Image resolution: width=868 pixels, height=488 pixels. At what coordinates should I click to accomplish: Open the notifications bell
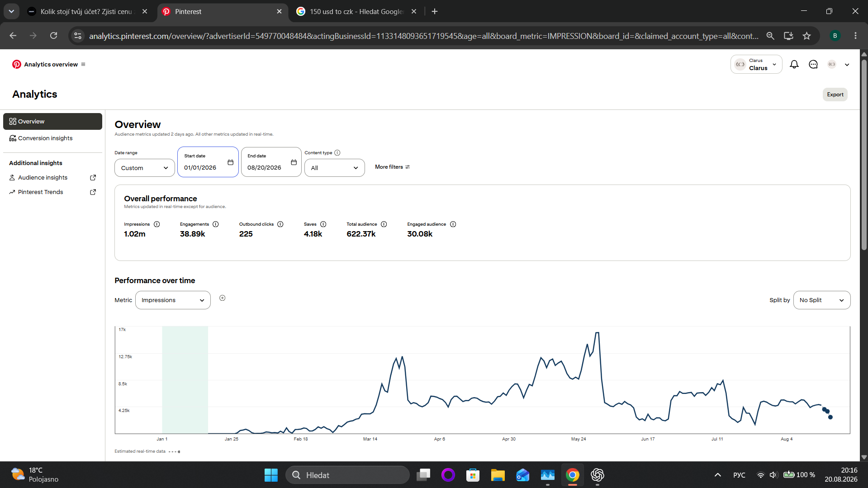(x=794, y=64)
